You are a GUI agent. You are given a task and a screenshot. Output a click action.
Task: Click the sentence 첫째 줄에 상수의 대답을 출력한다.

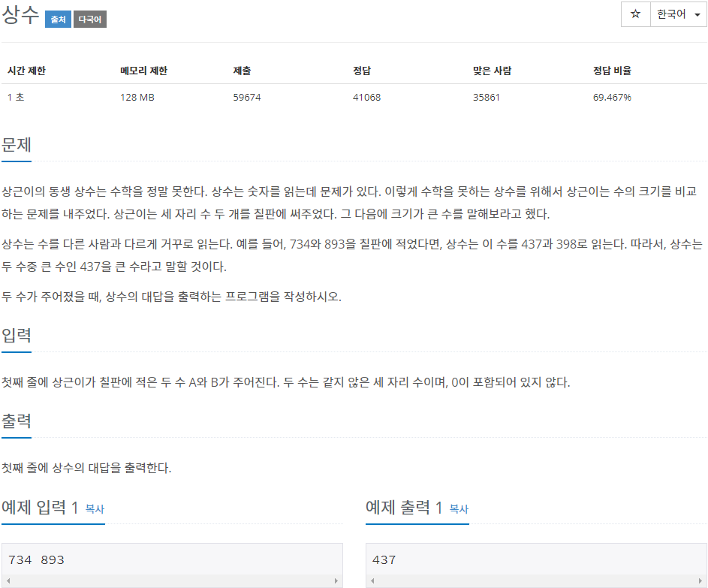coord(86,468)
